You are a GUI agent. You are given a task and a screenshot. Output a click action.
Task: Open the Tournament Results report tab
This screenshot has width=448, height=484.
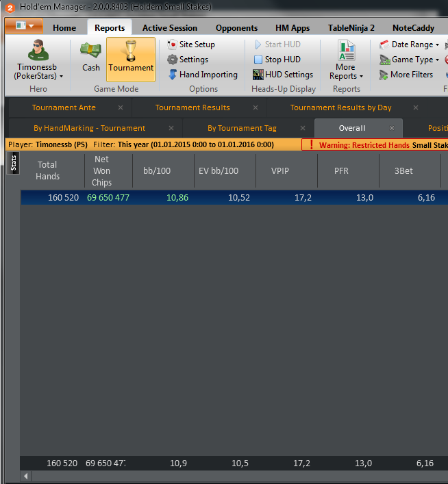pyautogui.click(x=192, y=107)
